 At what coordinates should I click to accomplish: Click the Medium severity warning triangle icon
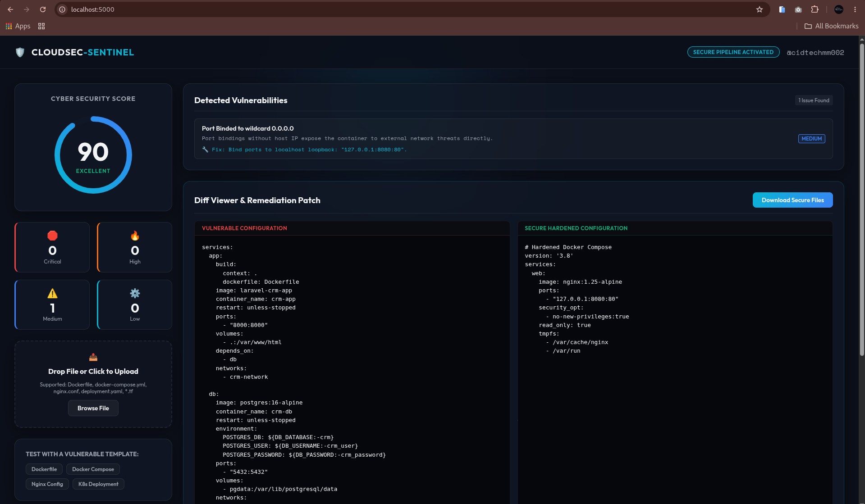point(52,294)
